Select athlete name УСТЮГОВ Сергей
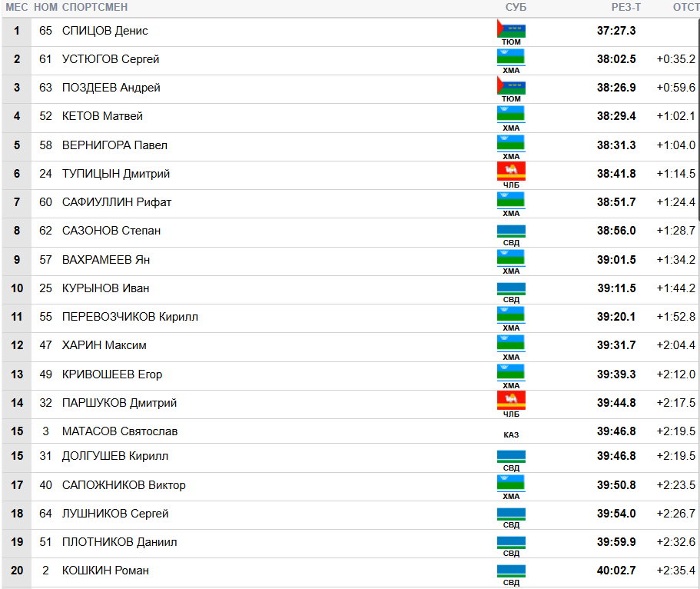 (x=111, y=59)
